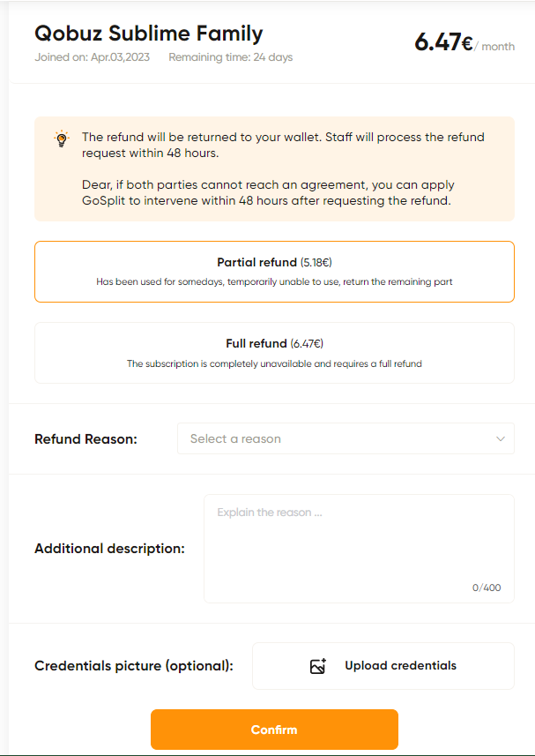Click the Credentials picture (optional) label
535x756 pixels.
pos(134,666)
